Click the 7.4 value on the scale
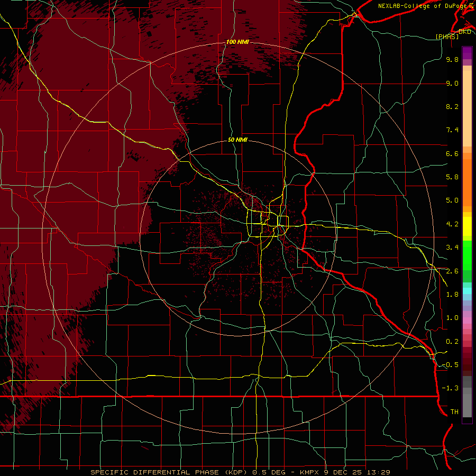The height and width of the screenshot is (476, 476). [452, 130]
